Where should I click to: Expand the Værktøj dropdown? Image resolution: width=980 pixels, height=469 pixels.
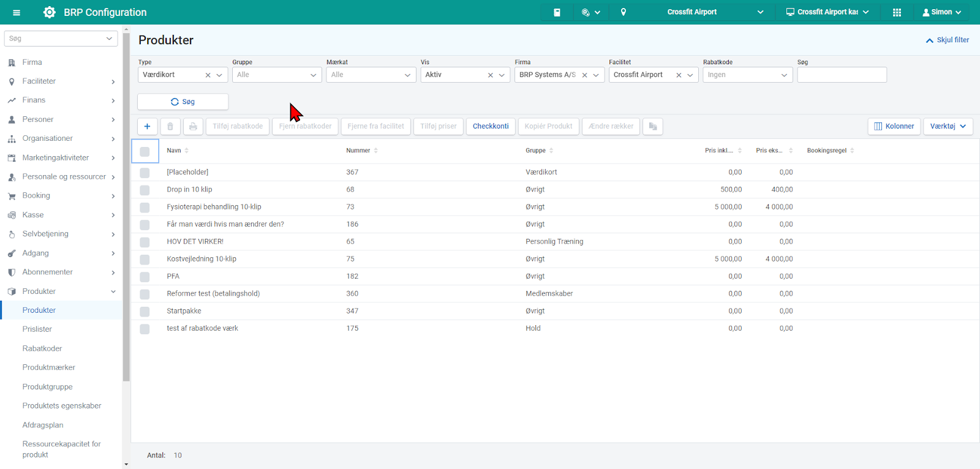948,126
